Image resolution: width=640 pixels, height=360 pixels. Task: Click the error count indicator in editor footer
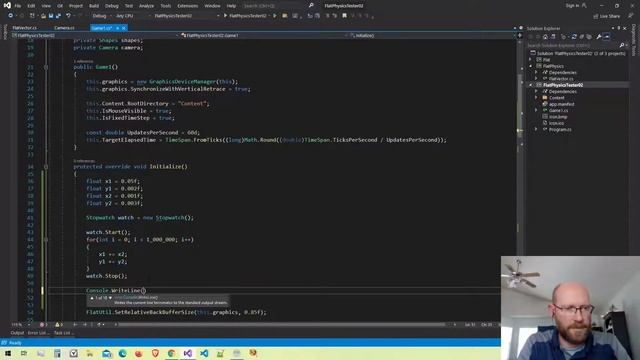(x=44, y=324)
